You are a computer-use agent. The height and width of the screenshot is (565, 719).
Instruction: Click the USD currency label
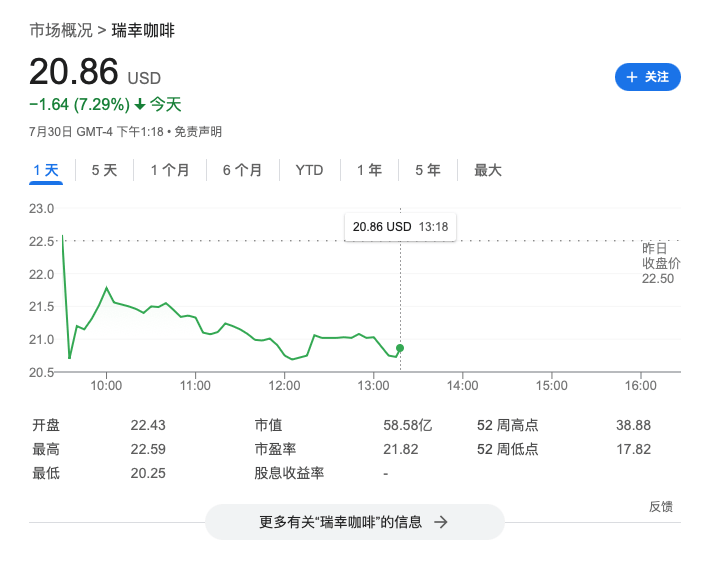[x=144, y=78]
